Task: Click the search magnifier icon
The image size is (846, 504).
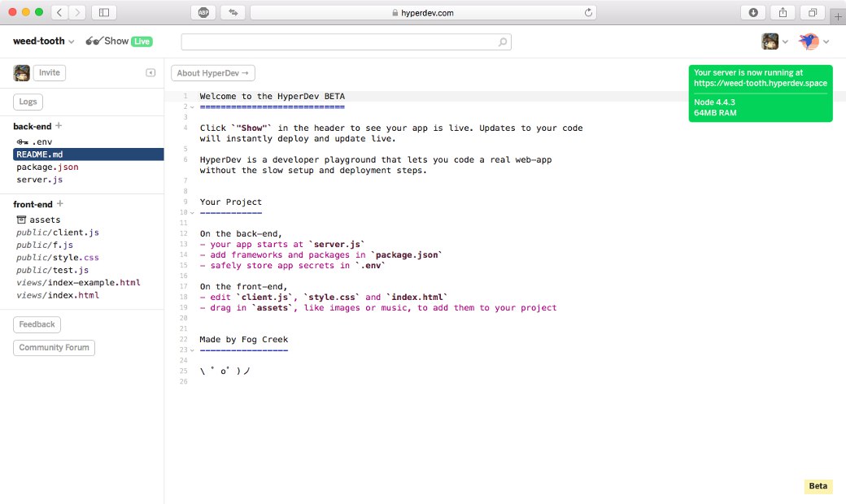Action: (503, 41)
